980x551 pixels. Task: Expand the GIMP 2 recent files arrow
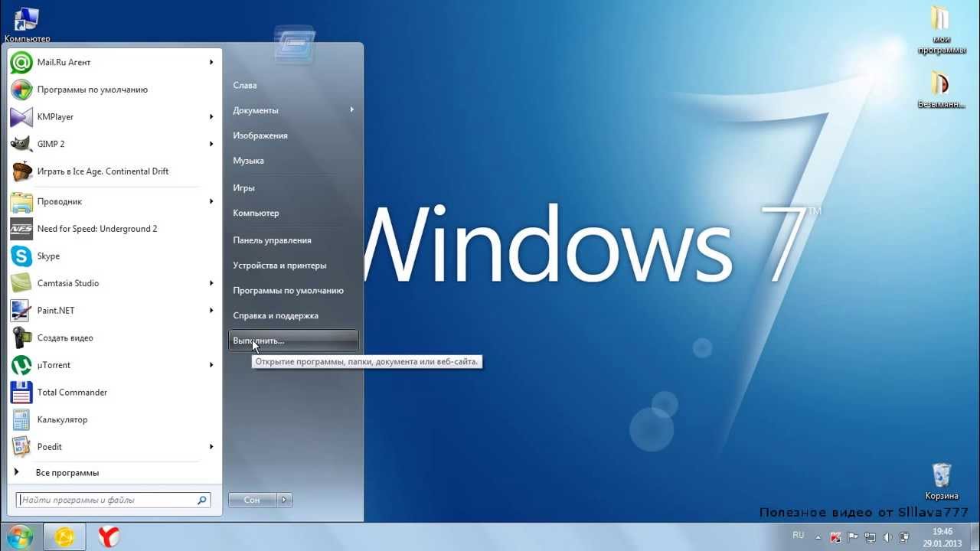(x=211, y=144)
